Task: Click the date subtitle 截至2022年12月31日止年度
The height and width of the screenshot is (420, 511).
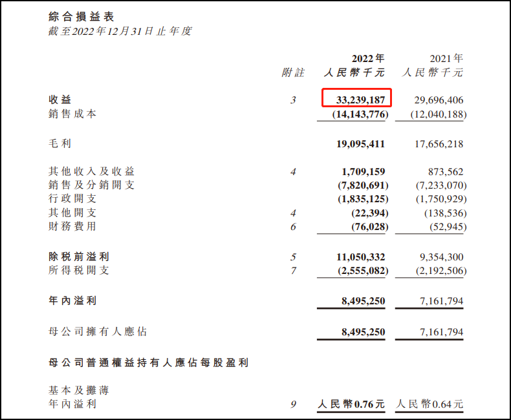Action: [120, 31]
